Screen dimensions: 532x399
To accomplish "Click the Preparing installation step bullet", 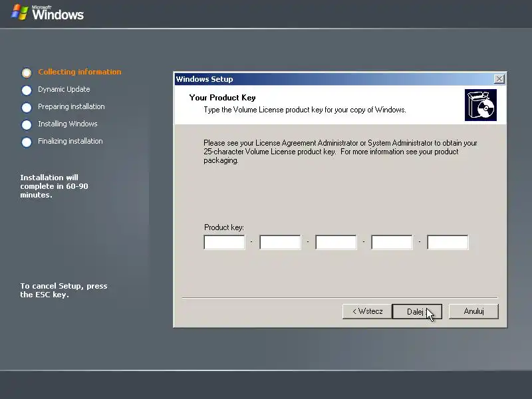I will click(27, 108).
